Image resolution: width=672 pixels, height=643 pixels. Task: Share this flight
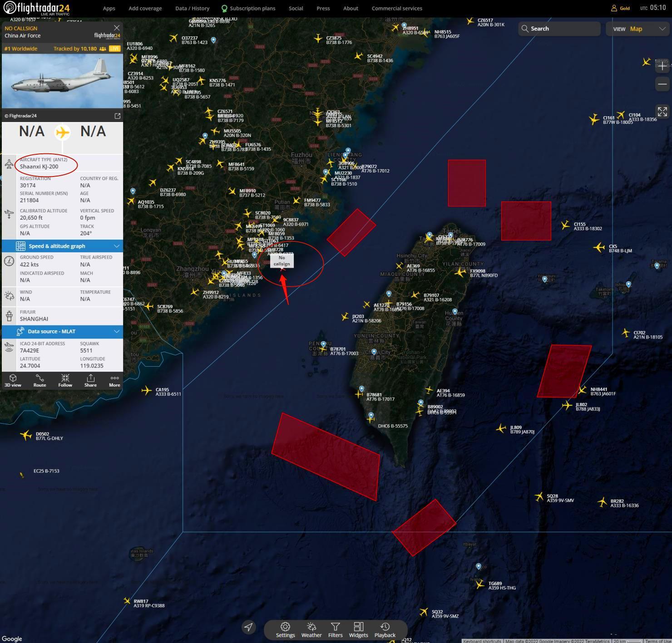pyautogui.click(x=90, y=380)
